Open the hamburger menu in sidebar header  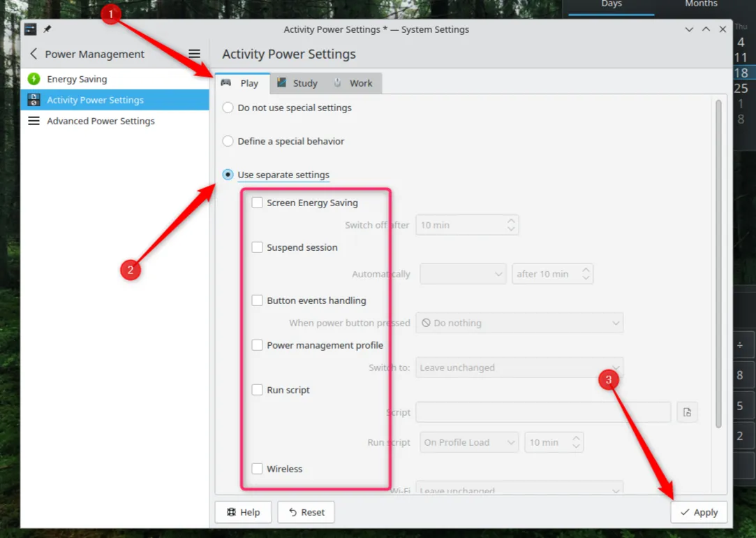(194, 54)
